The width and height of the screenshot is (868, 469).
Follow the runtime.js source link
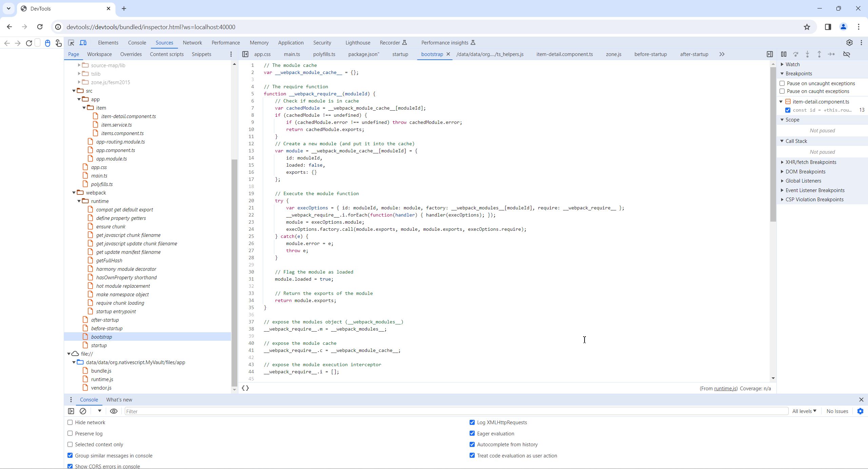click(725, 389)
